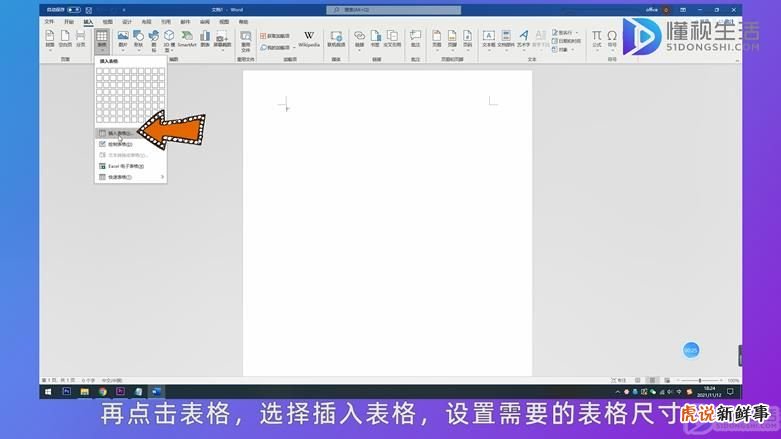Click the save icon in title bar
Image resolution: width=781 pixels, height=439 pixels.
89,10
